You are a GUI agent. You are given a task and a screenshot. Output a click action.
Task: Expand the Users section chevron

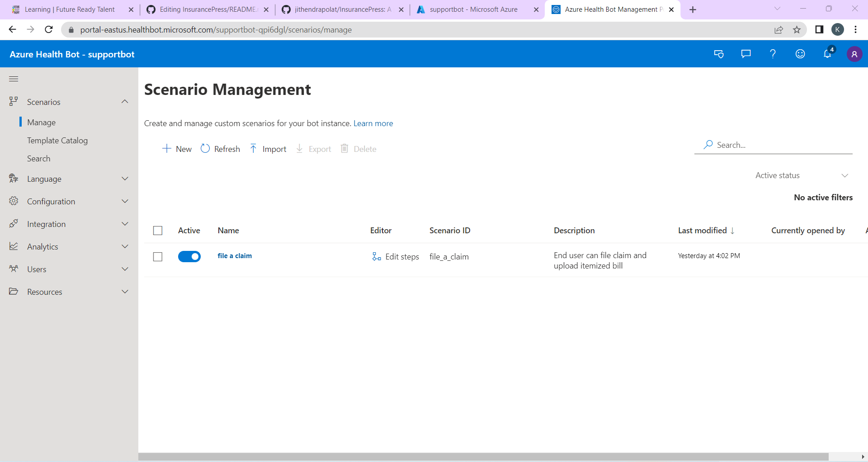click(x=125, y=269)
